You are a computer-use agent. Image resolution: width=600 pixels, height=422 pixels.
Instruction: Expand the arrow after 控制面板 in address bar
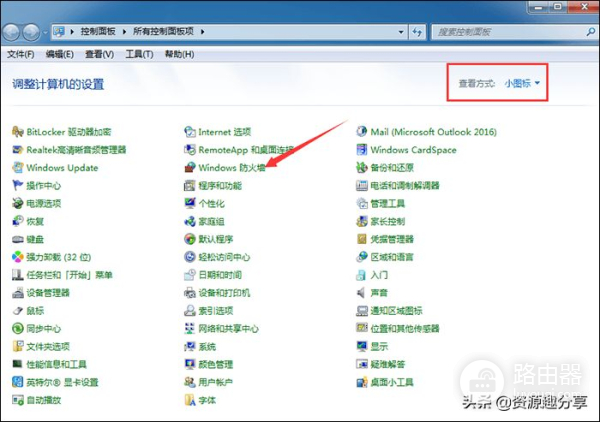(124, 32)
